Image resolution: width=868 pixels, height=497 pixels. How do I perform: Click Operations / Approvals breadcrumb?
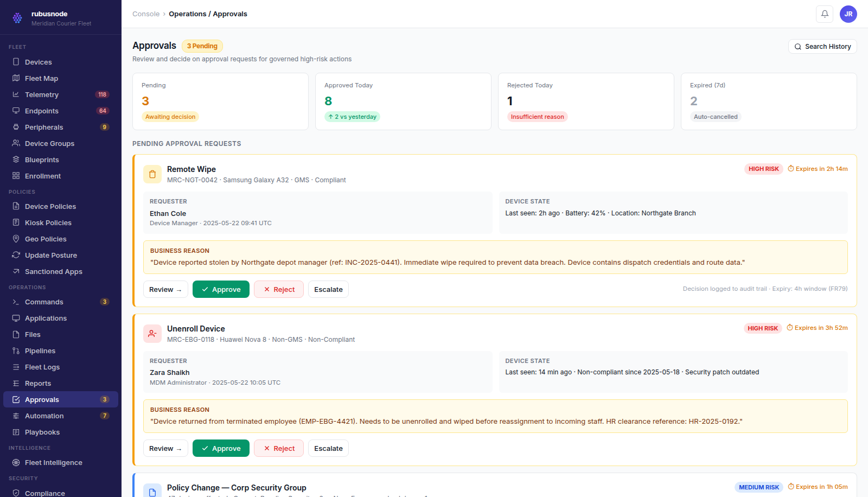click(208, 14)
